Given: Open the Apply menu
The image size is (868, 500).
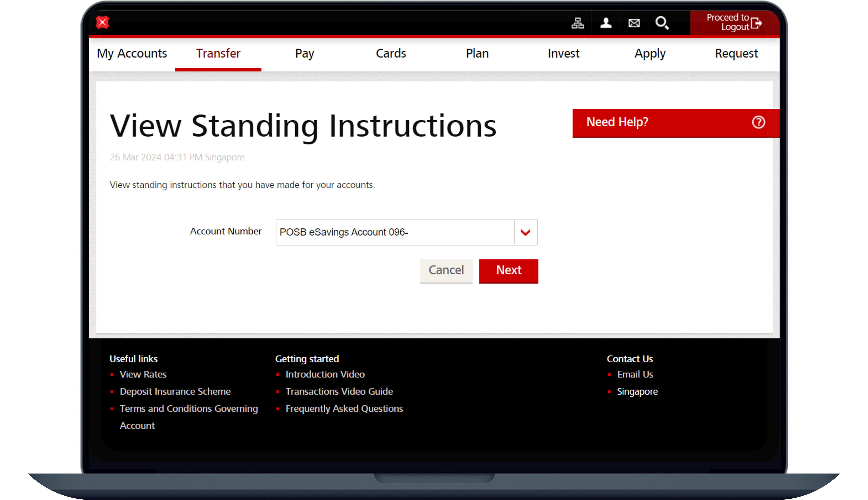Looking at the screenshot, I should click(650, 54).
